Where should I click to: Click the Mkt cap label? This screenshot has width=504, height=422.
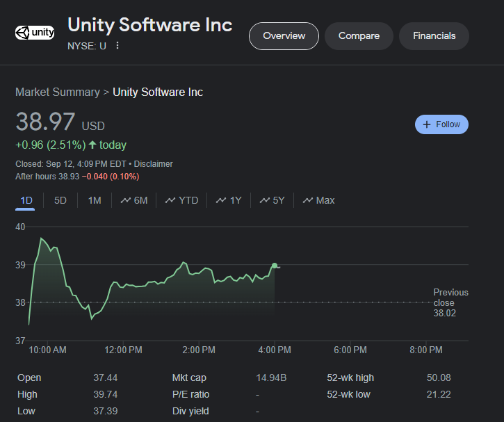(189, 378)
